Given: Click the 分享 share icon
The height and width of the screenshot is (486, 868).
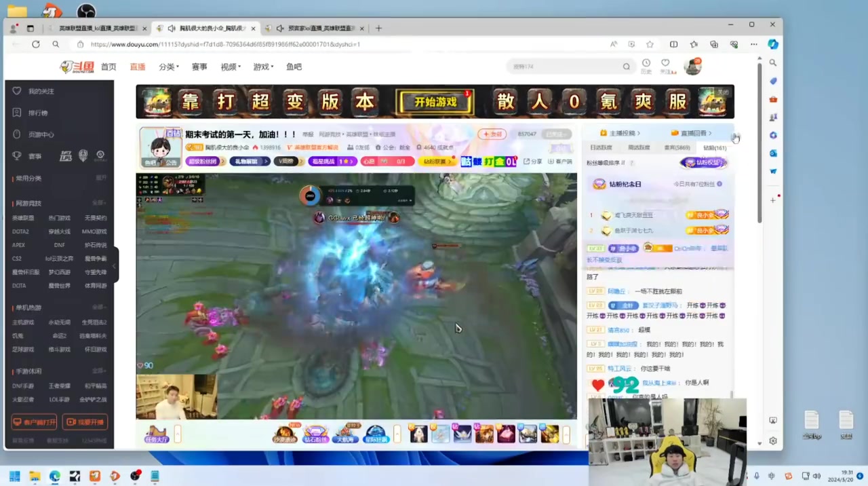Looking at the screenshot, I should click(x=533, y=162).
